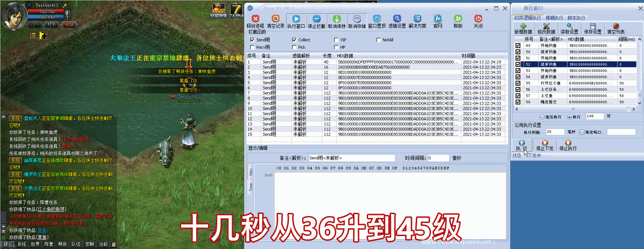Enable the Recv明 intercept checkbox

pos(252,47)
